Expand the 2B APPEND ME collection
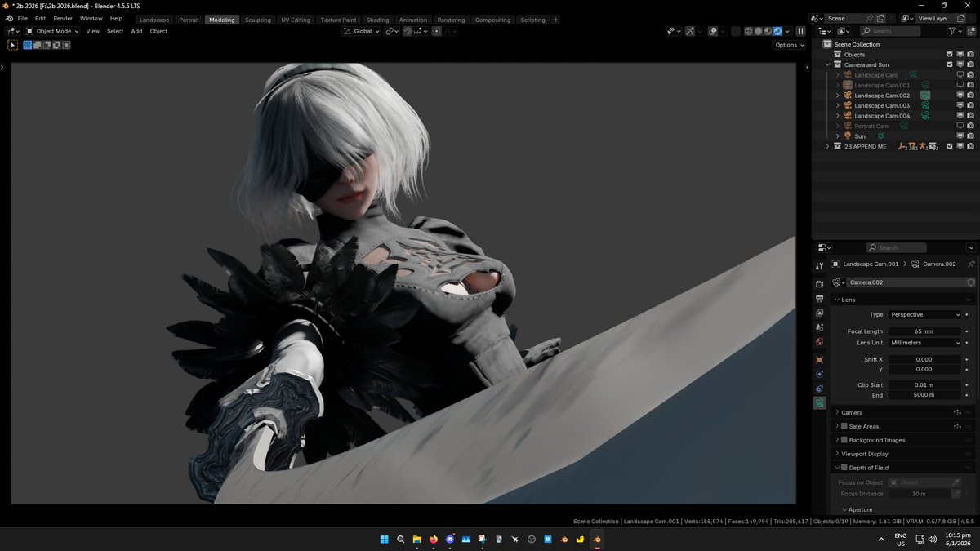Screen dimensions: 980x551 tap(827, 146)
